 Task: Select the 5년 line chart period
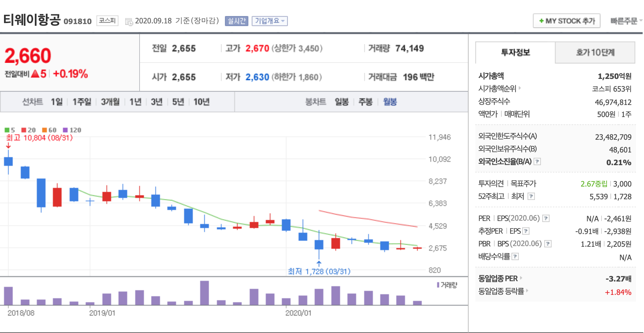pyautogui.click(x=178, y=102)
